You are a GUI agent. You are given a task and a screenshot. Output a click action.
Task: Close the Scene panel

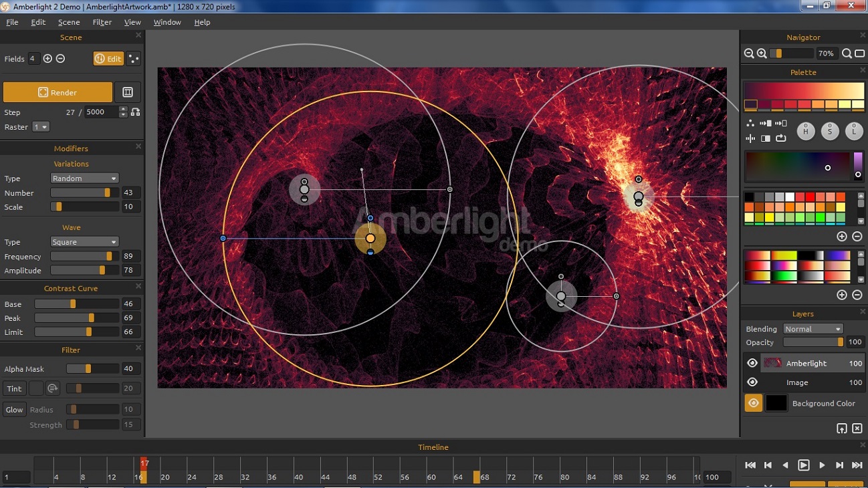coord(138,35)
